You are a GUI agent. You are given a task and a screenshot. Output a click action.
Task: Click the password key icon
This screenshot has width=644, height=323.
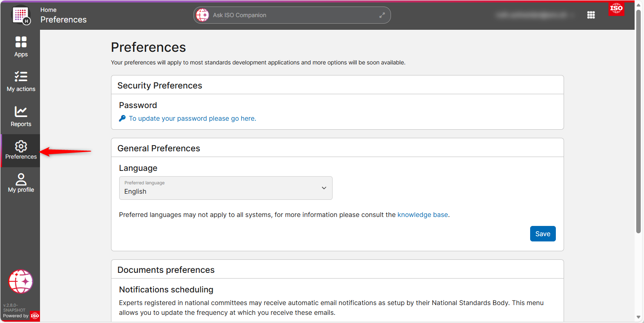122,118
